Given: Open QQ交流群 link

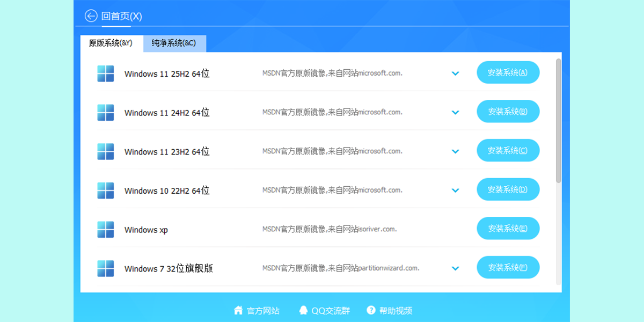Looking at the screenshot, I should (331, 310).
